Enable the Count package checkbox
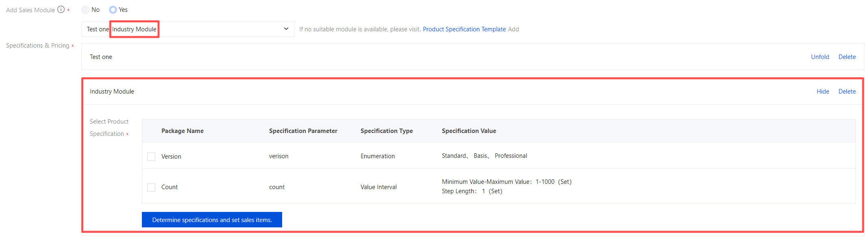This screenshot has height=242, width=868. tap(151, 187)
